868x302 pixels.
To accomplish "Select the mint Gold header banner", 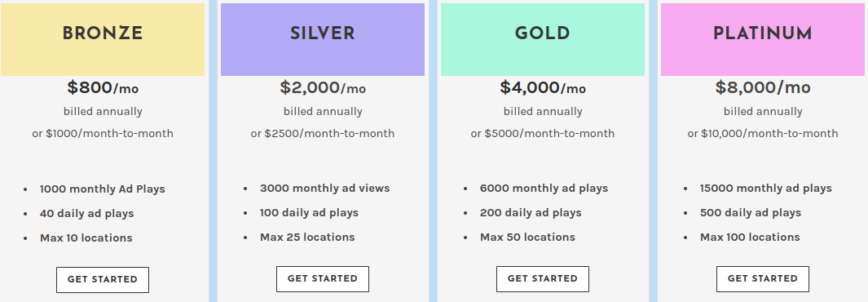I will pyautogui.click(x=543, y=39).
